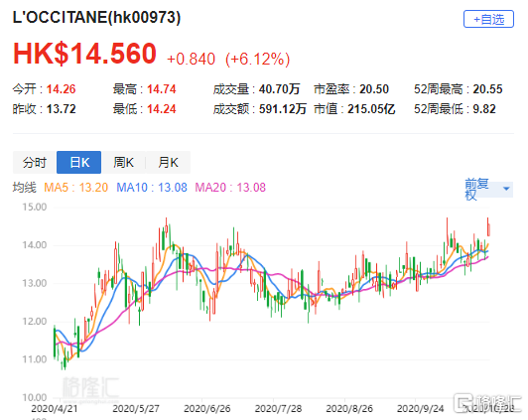
Task: Click the MA20 : 13.08 indicator label
Action: 230,188
